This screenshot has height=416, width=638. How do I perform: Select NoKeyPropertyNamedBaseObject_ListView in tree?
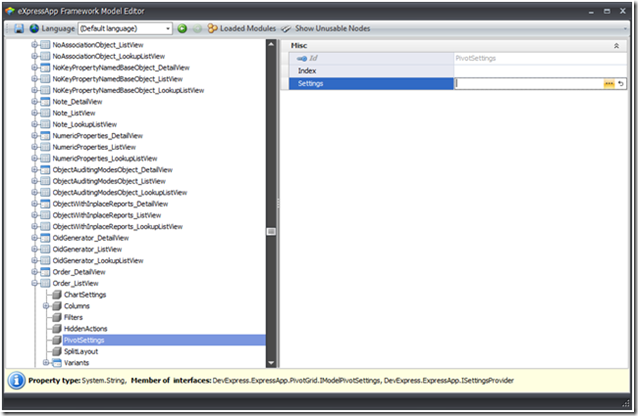(118, 79)
